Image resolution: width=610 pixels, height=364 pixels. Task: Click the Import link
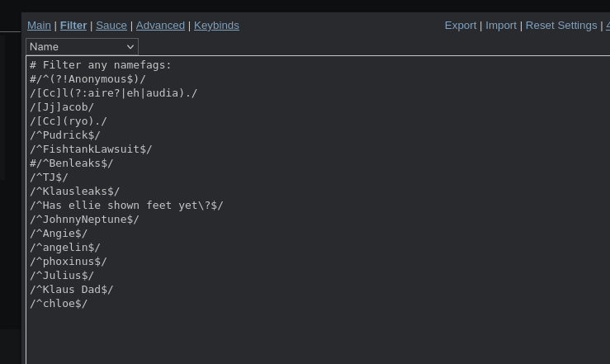[x=501, y=26]
